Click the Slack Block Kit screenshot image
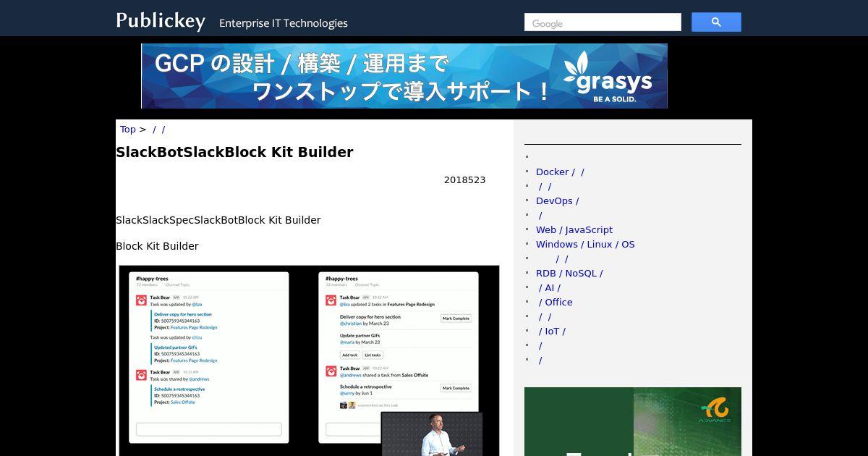 309,360
